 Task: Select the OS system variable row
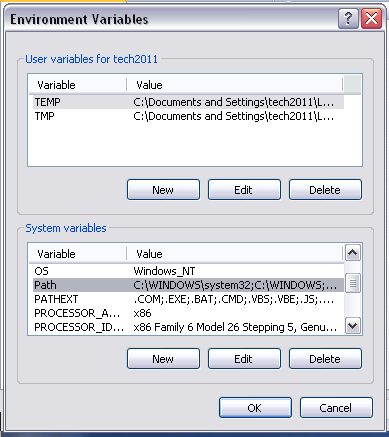pyautogui.click(x=188, y=271)
